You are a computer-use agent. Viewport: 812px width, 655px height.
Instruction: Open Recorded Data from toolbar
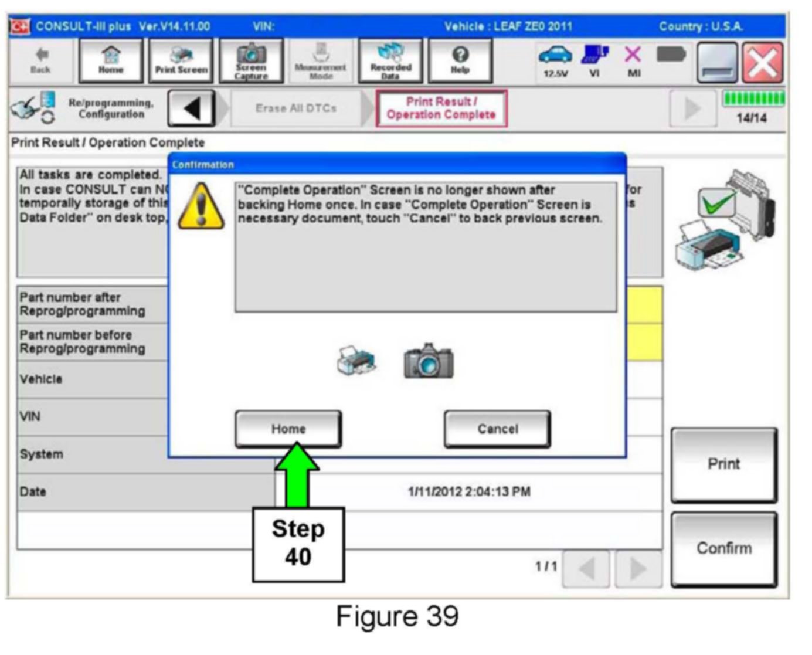click(x=390, y=61)
